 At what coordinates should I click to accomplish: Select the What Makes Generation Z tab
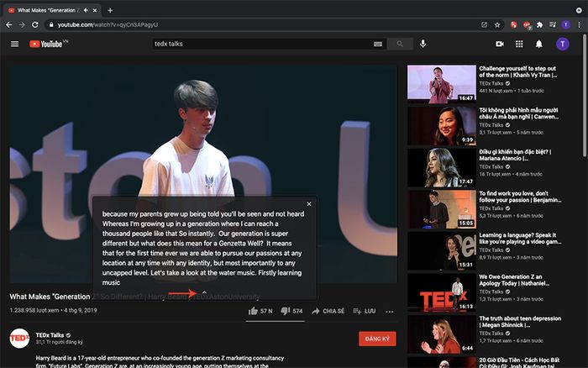[x=52, y=11]
